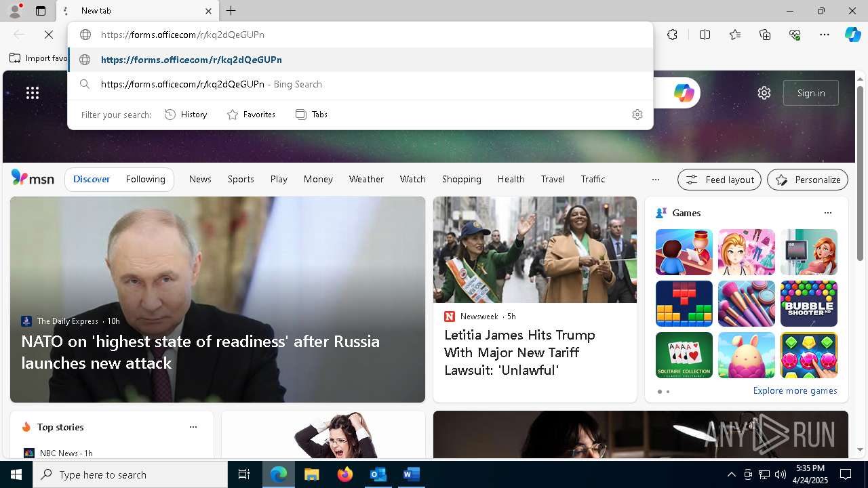Open the Traffic category
Screen dimensions: 868x488
tap(593, 179)
